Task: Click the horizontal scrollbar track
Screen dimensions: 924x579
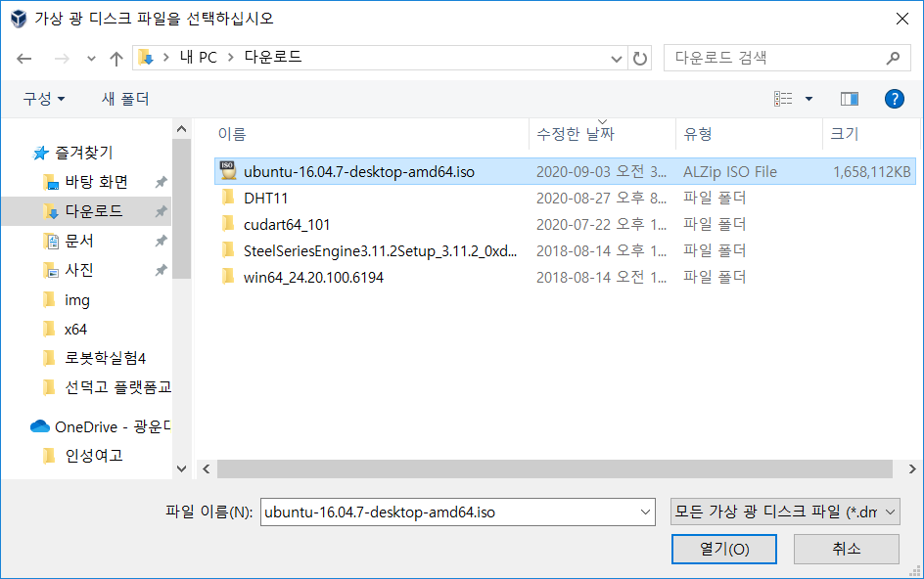Action: click(x=555, y=468)
